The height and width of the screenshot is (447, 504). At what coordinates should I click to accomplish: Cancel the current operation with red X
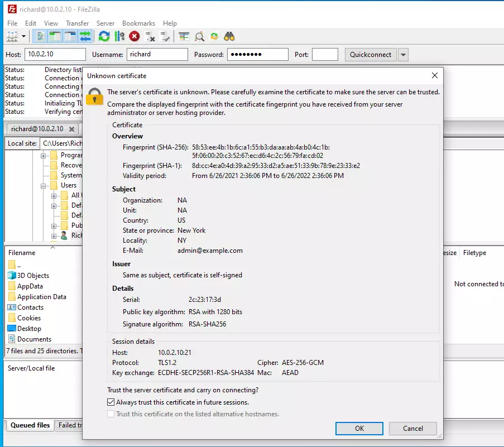(x=135, y=37)
